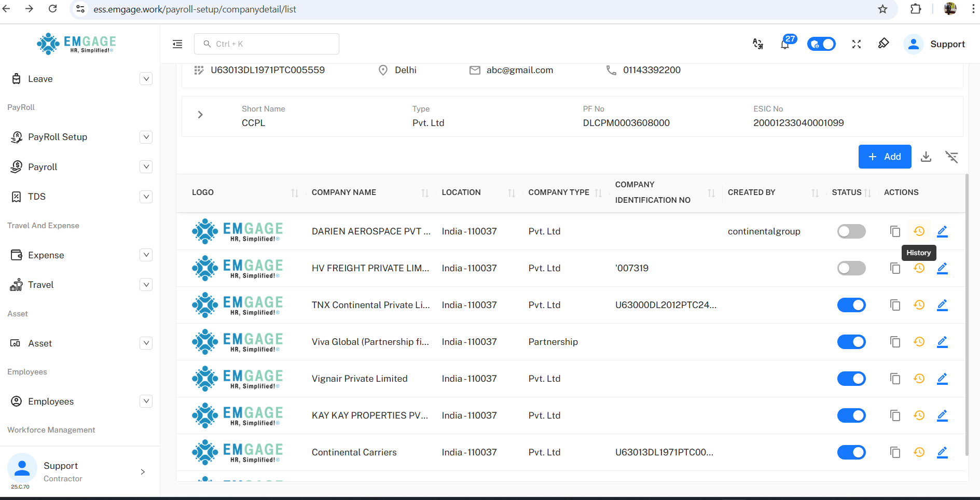Edit the Vignair Private Limited row
This screenshot has height=500, width=980.
(x=942, y=379)
